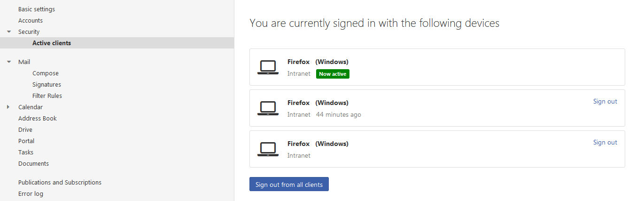Open Compose settings under Mail
644x201 pixels.
[46, 73]
